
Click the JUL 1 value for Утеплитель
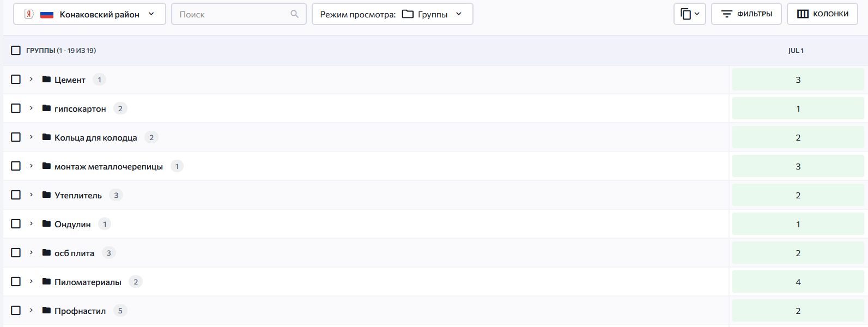[798, 195]
